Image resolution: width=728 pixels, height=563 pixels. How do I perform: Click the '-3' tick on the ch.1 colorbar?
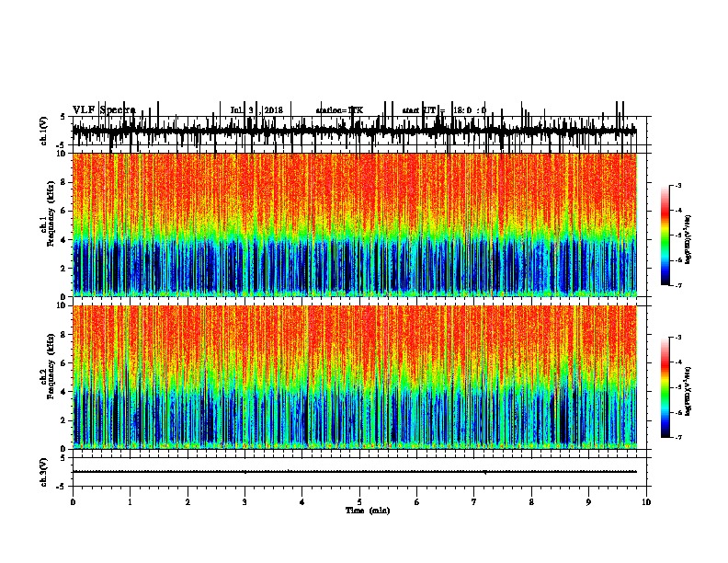point(677,186)
